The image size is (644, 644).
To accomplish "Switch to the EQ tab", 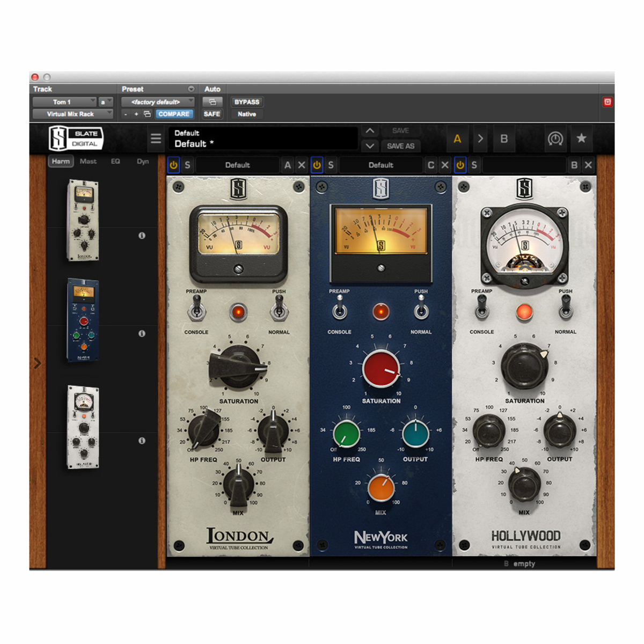I will [115, 161].
